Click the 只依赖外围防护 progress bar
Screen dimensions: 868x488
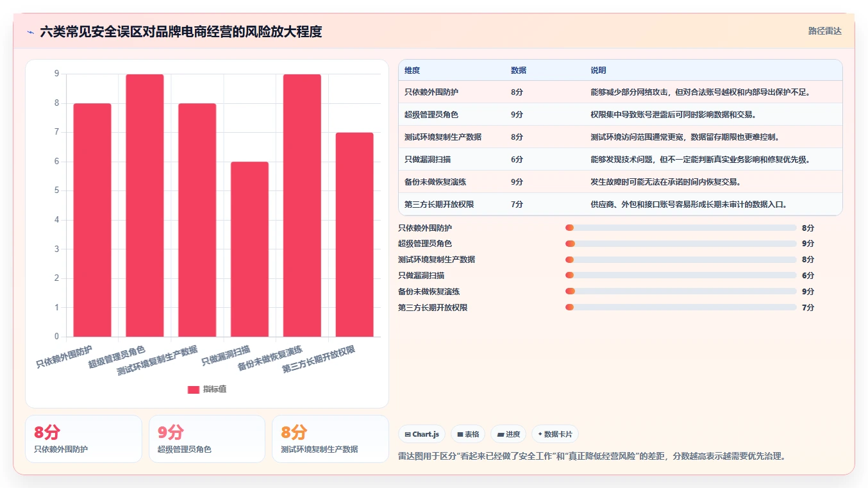click(681, 228)
